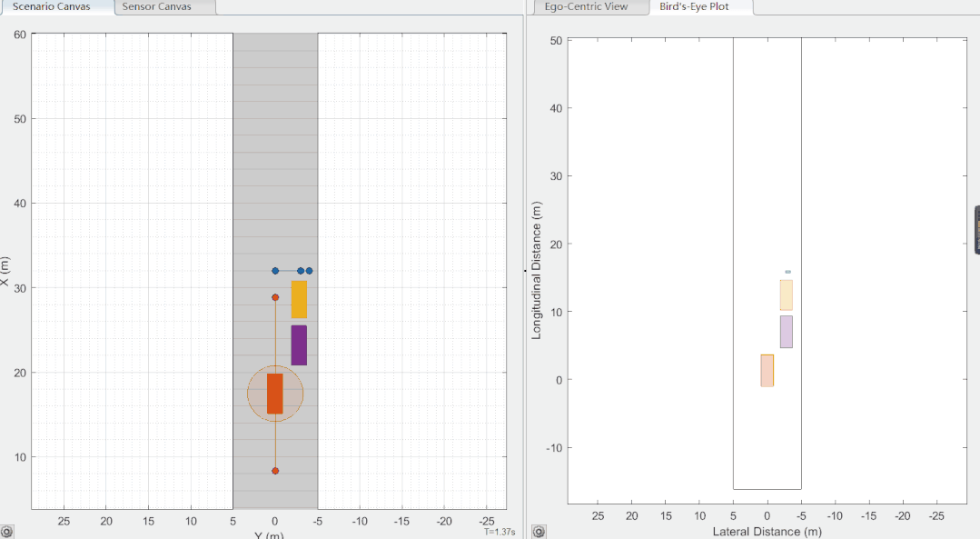Screen dimensions: 980x539
Task: Click the rightmost blue waypoint marker
Action: (x=309, y=271)
